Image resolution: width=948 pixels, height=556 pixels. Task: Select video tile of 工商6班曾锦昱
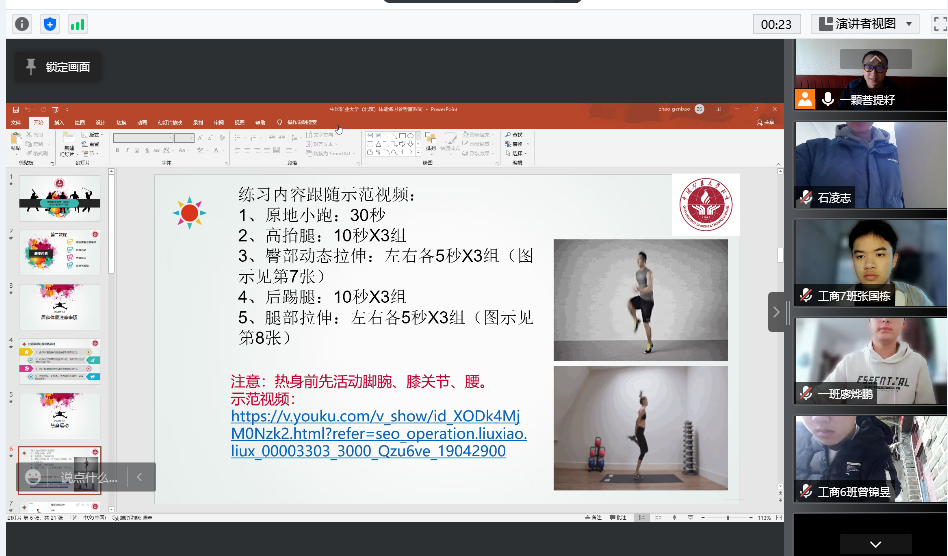coord(870,458)
